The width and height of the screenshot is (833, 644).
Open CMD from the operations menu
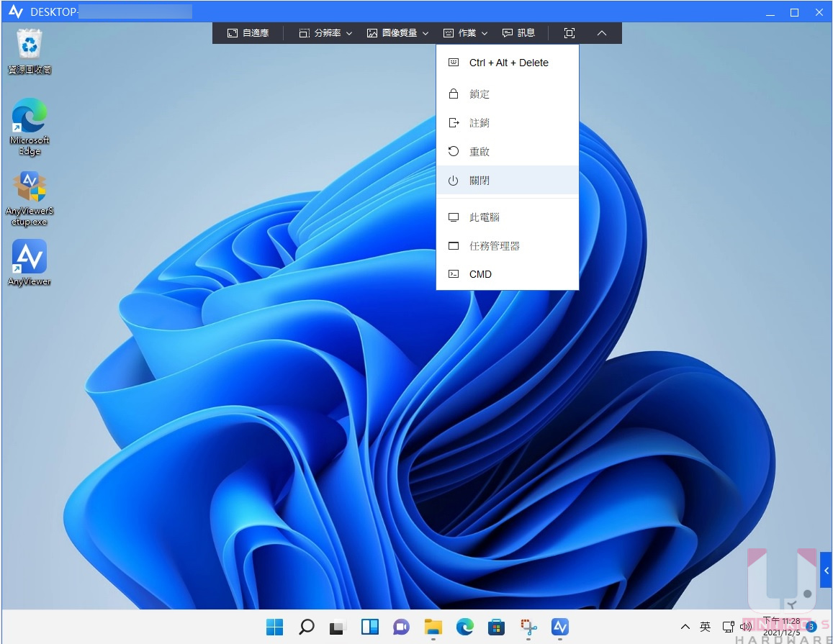point(508,274)
